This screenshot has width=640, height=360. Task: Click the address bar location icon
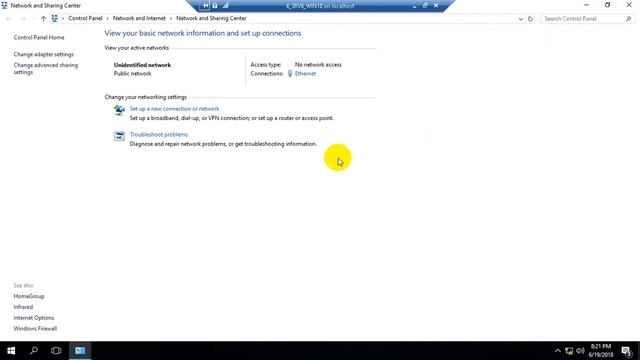point(54,18)
